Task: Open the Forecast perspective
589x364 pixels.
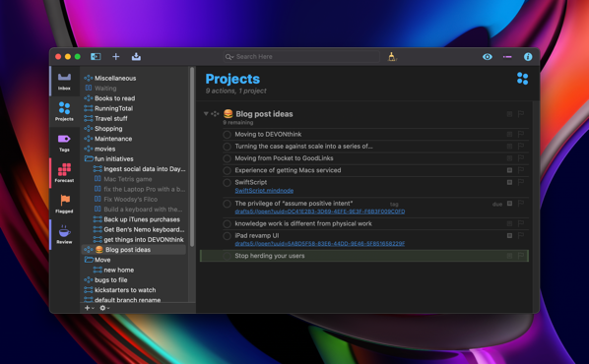Action: coord(64,173)
